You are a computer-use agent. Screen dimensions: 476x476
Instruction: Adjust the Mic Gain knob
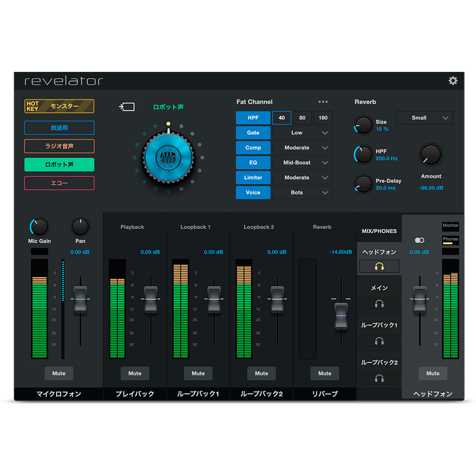(x=39, y=227)
